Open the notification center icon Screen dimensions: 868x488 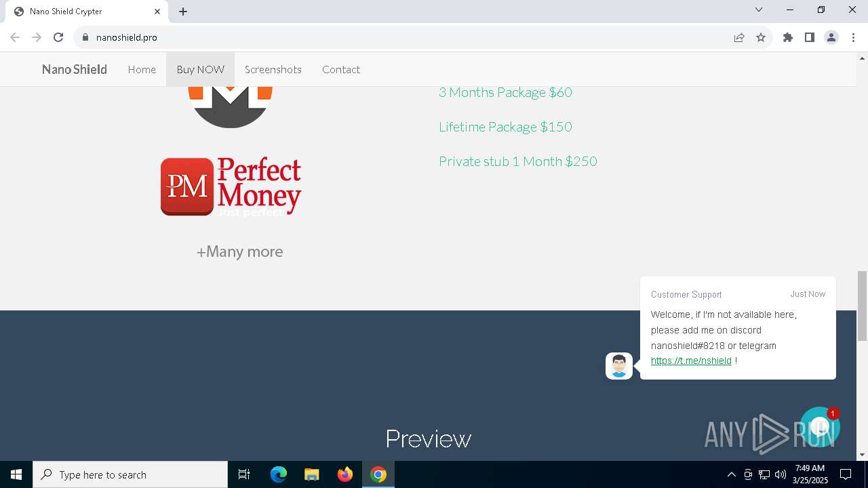tap(846, 474)
